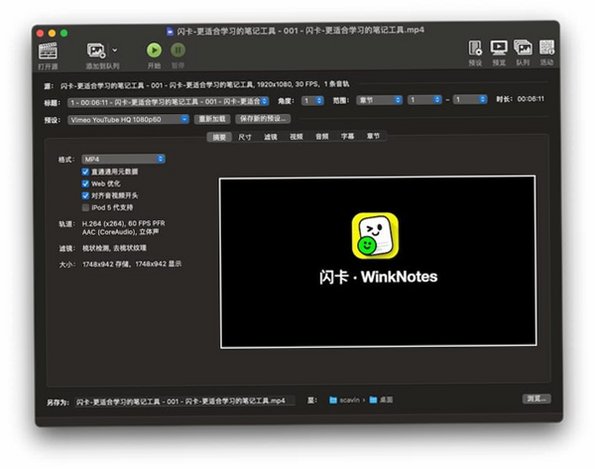This screenshot has height=469, width=595.
Task: Start encoding with the green play button
Action: [154, 50]
